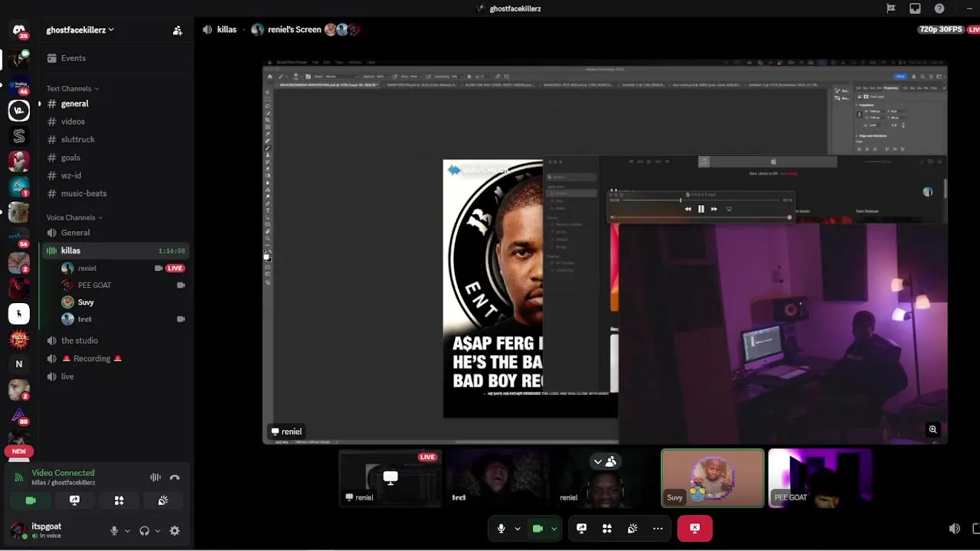Open the sluttruck text channel

tap(116, 139)
